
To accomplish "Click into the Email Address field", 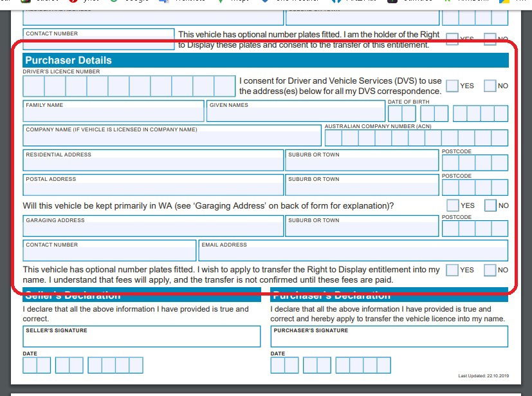I will point(353,250).
